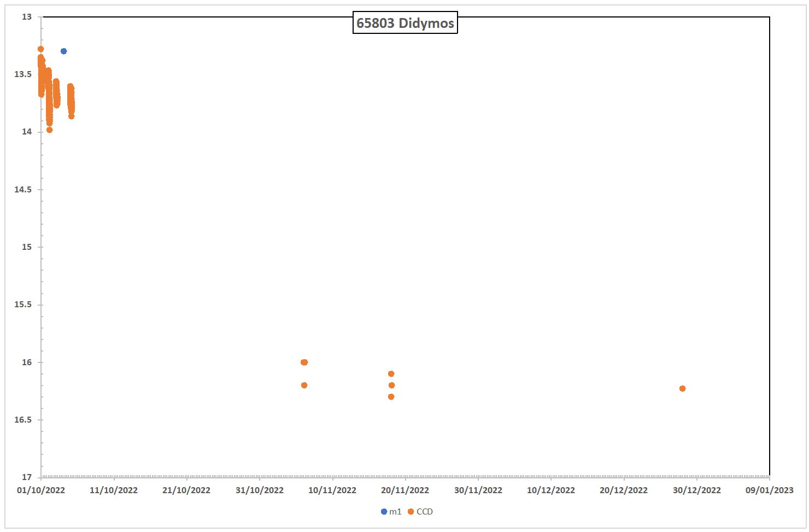
Task: Select the y-axis label 16
Action: pos(27,363)
